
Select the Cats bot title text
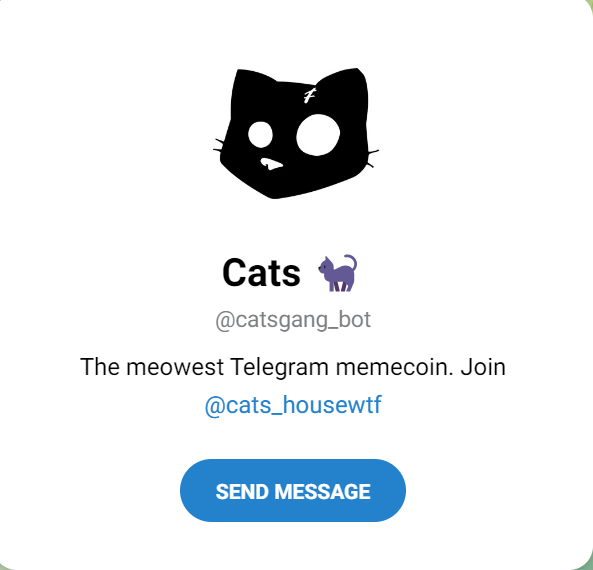[x=261, y=273]
